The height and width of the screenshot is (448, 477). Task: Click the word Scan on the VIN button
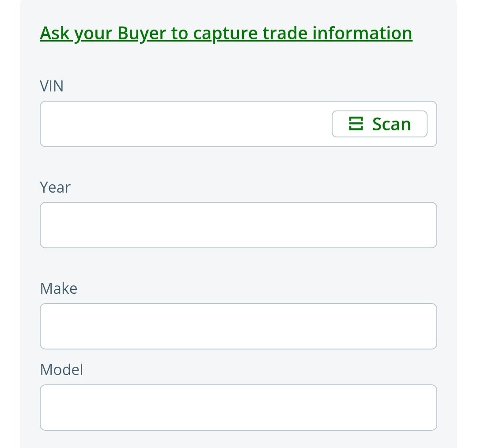(x=391, y=124)
